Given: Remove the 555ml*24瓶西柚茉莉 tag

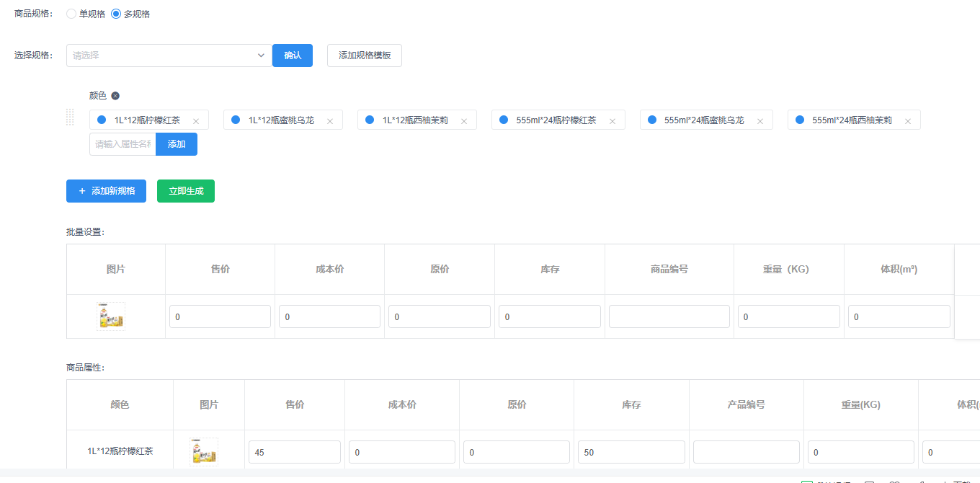Looking at the screenshot, I should (x=908, y=121).
